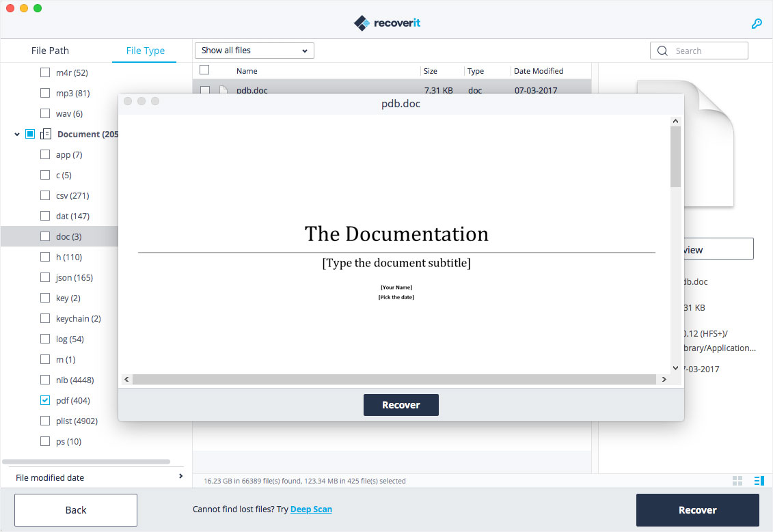773x532 pixels.
Task: Open the Show all files dropdown
Action: coord(254,51)
